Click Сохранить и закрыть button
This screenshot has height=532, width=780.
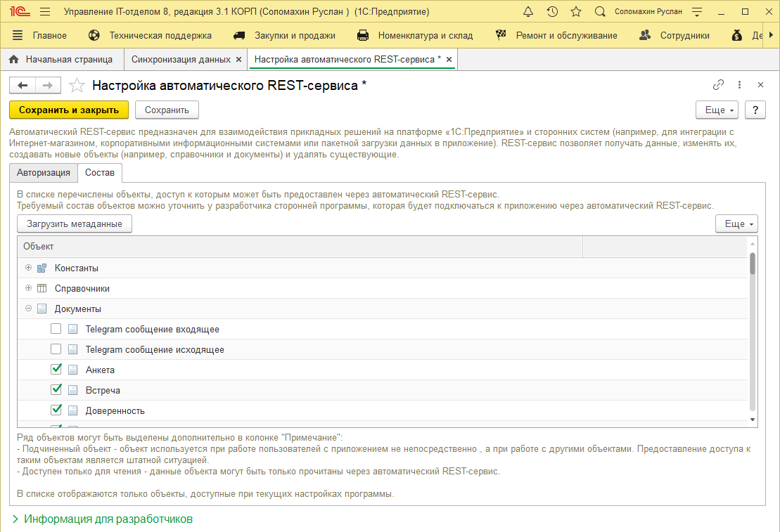[69, 110]
